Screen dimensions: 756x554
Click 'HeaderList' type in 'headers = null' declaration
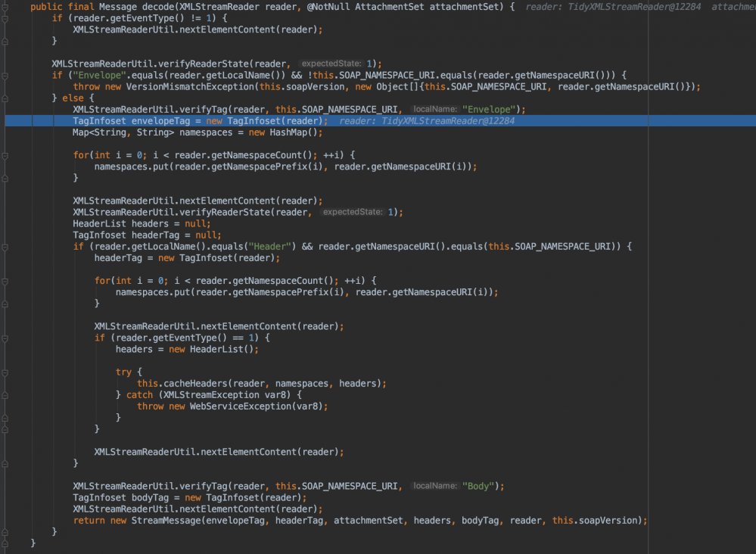click(x=99, y=224)
